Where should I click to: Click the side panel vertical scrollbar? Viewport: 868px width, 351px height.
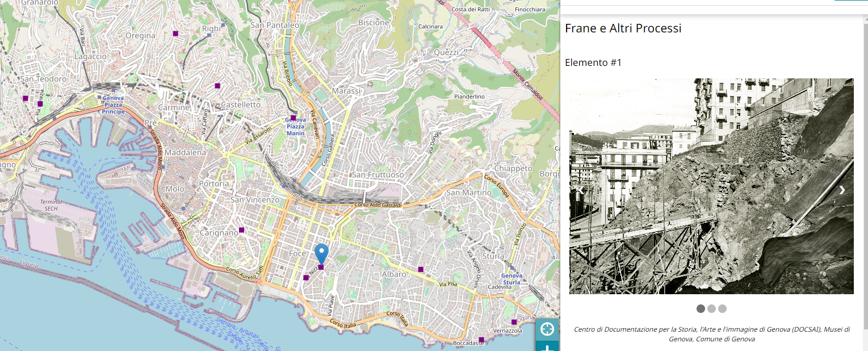point(865,170)
